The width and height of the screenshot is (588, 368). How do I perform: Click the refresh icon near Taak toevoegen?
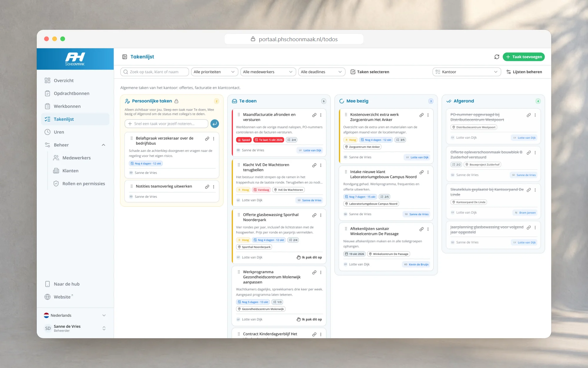[x=497, y=57]
